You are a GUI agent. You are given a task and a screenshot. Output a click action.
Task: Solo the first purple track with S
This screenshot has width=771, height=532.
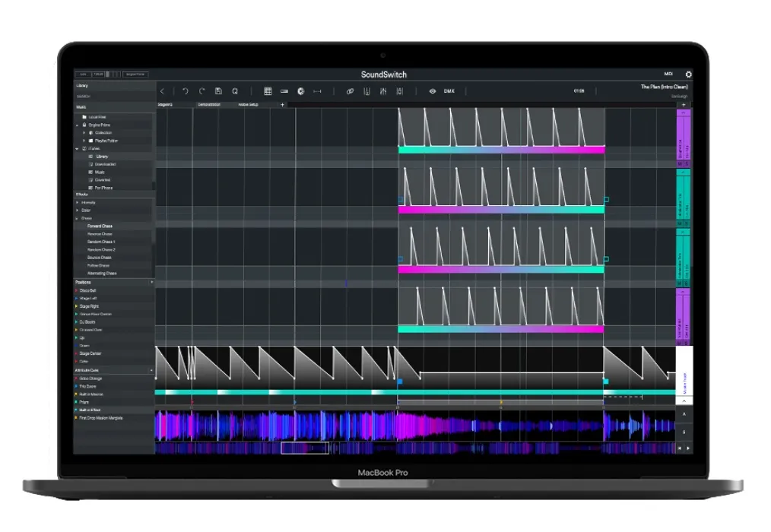[x=687, y=163]
